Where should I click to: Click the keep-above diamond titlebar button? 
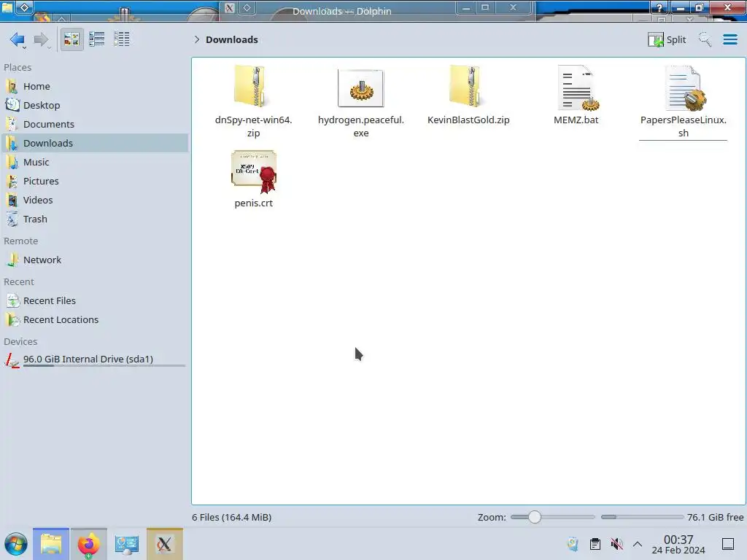pos(26,7)
